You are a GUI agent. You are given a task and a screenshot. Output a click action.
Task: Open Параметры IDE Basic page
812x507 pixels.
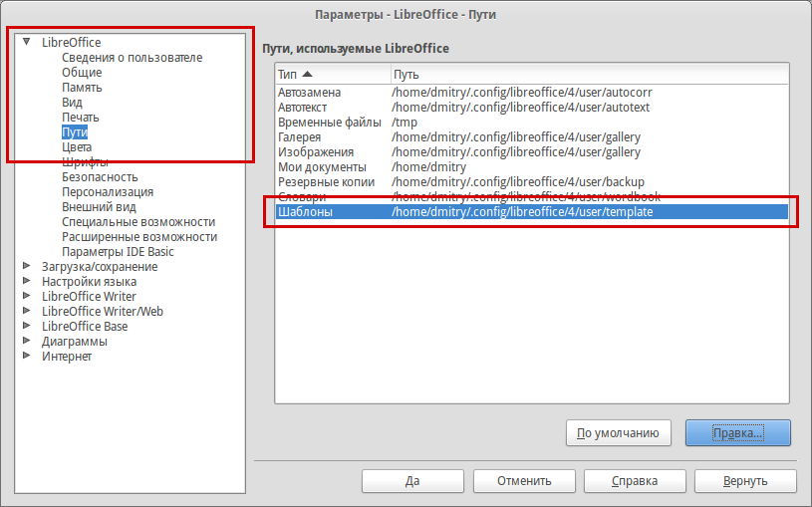click(x=119, y=252)
